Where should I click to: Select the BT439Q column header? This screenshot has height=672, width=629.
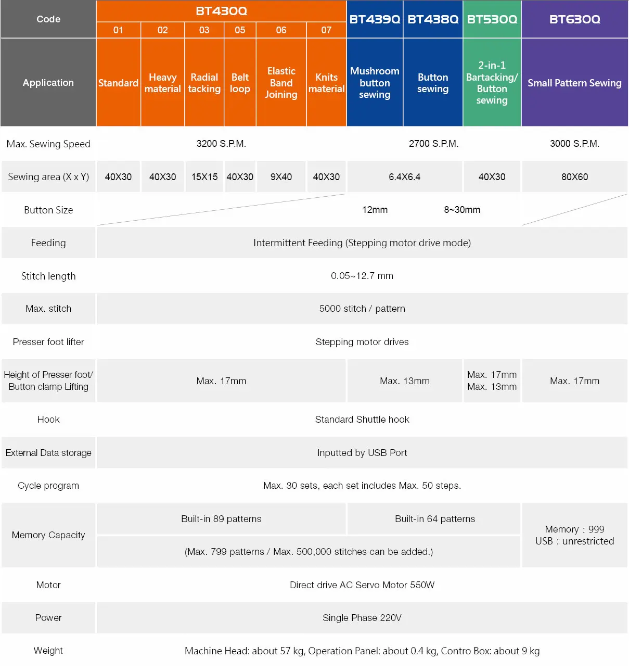click(375, 19)
